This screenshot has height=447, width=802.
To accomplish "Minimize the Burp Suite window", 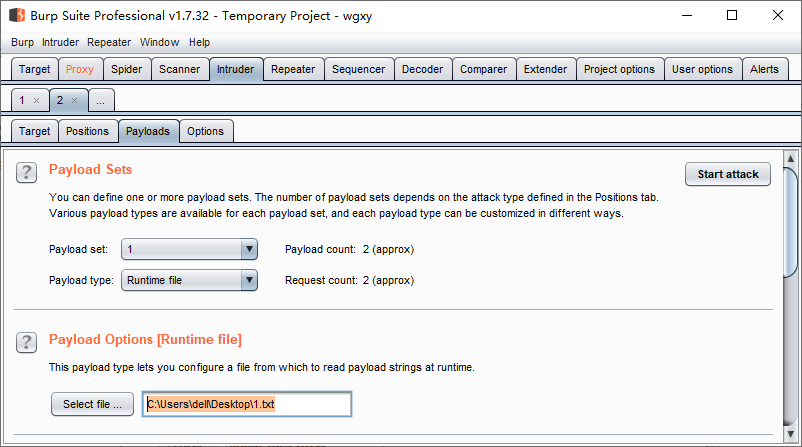I will [x=687, y=15].
